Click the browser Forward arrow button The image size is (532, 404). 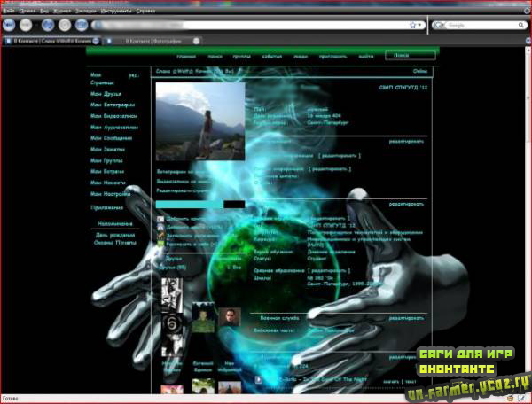tap(26, 25)
